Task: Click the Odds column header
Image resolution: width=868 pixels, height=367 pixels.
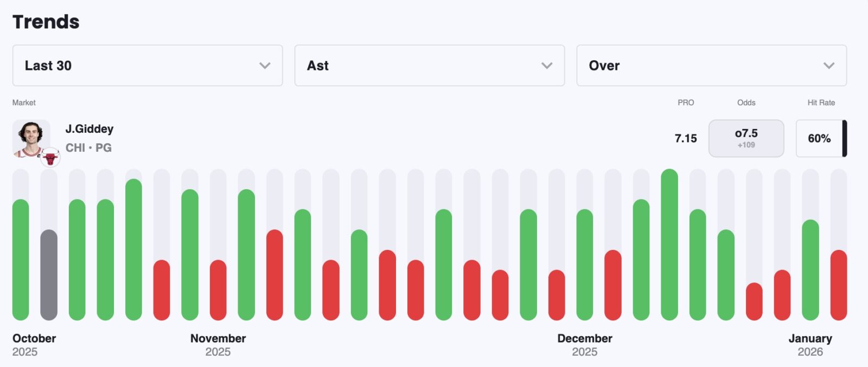Action: pos(746,102)
